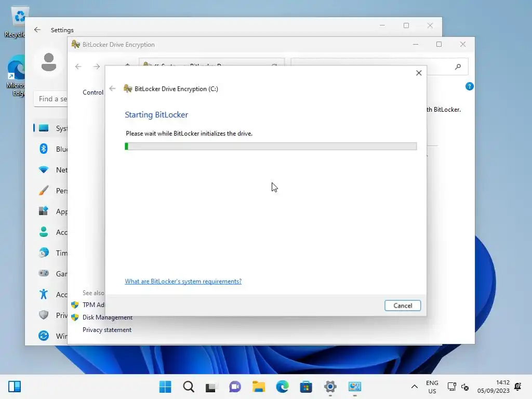This screenshot has width=532, height=399.
Task: Select the Recycle Bin desktop icon
Action: pos(15,22)
